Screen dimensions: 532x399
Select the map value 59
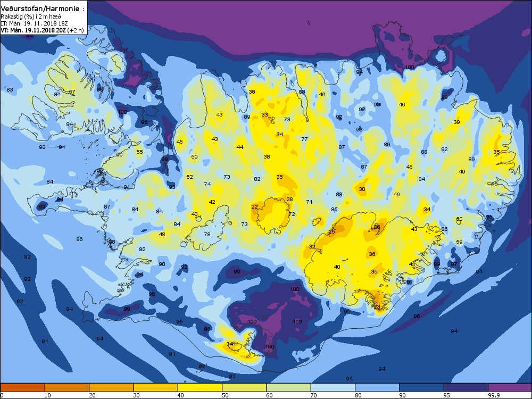(x=459, y=242)
